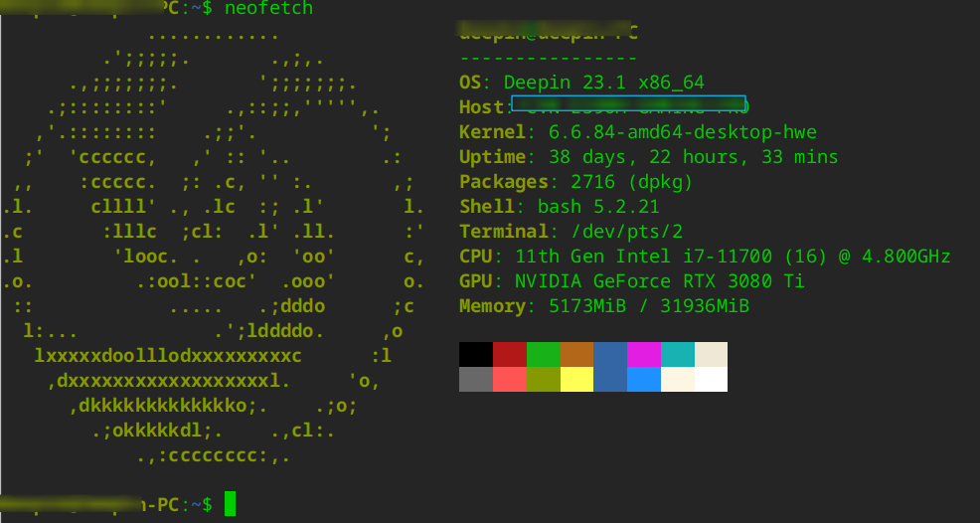Pick the olive green palette block
The width and height of the screenshot is (980, 523).
pyautogui.click(x=543, y=379)
